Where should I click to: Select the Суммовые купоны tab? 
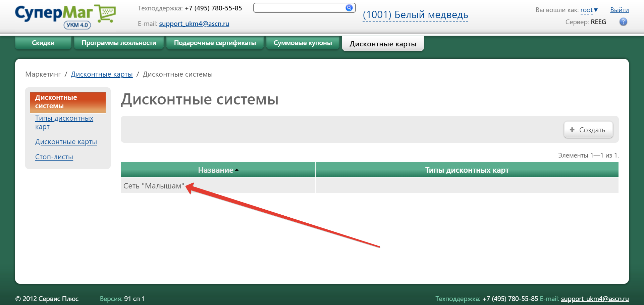tap(303, 43)
